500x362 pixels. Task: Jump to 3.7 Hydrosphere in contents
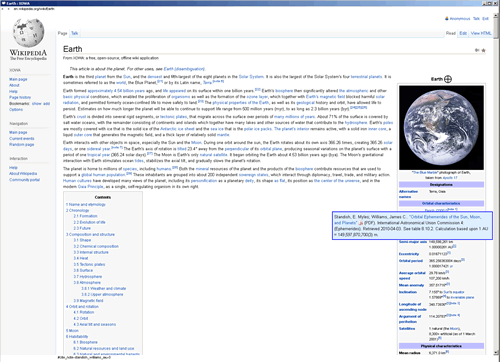[88, 277]
